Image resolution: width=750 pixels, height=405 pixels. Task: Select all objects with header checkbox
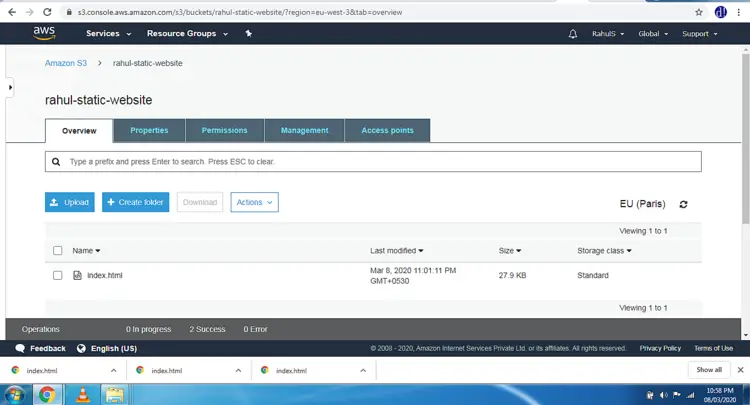coord(57,251)
